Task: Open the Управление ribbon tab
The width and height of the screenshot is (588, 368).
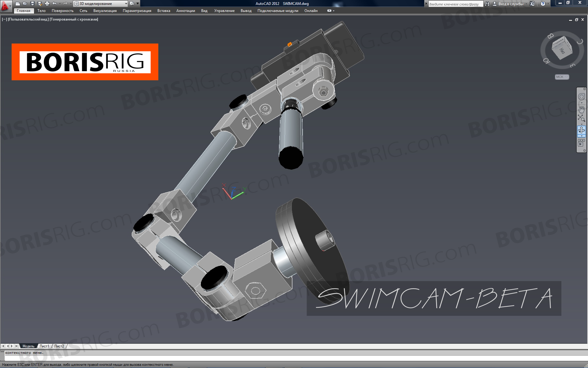Action: (x=224, y=11)
